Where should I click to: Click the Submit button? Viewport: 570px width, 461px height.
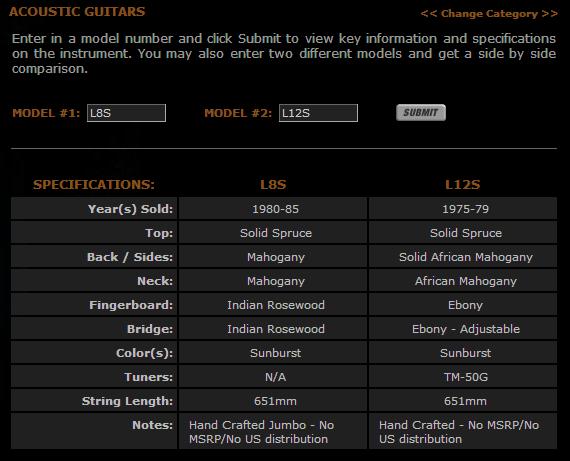click(x=421, y=113)
